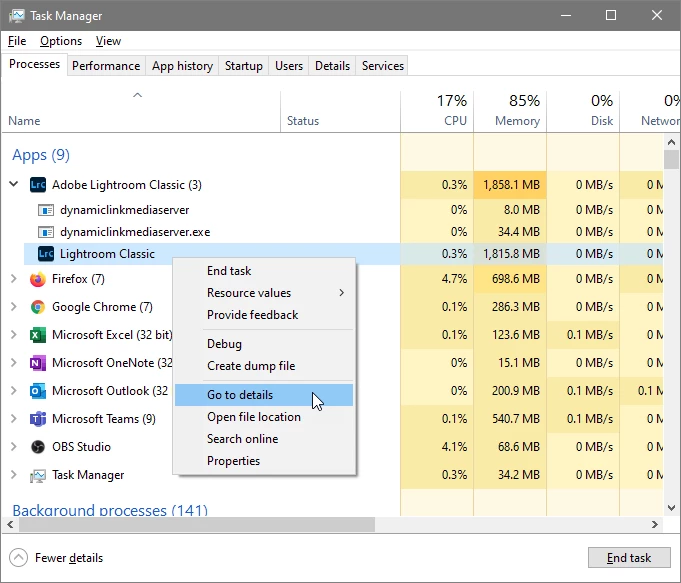Expand the Google Chrome (7) group

pos(14,307)
